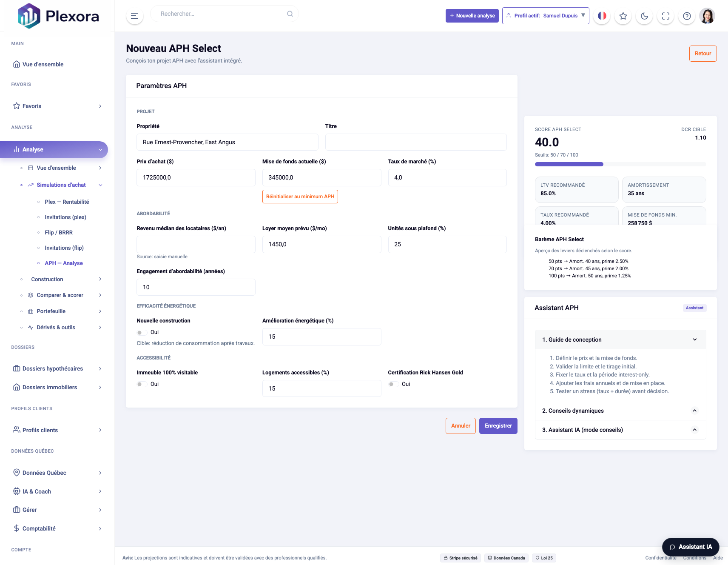Toggle dark mode moon icon
This screenshot has height=565, width=728.
tap(644, 16)
